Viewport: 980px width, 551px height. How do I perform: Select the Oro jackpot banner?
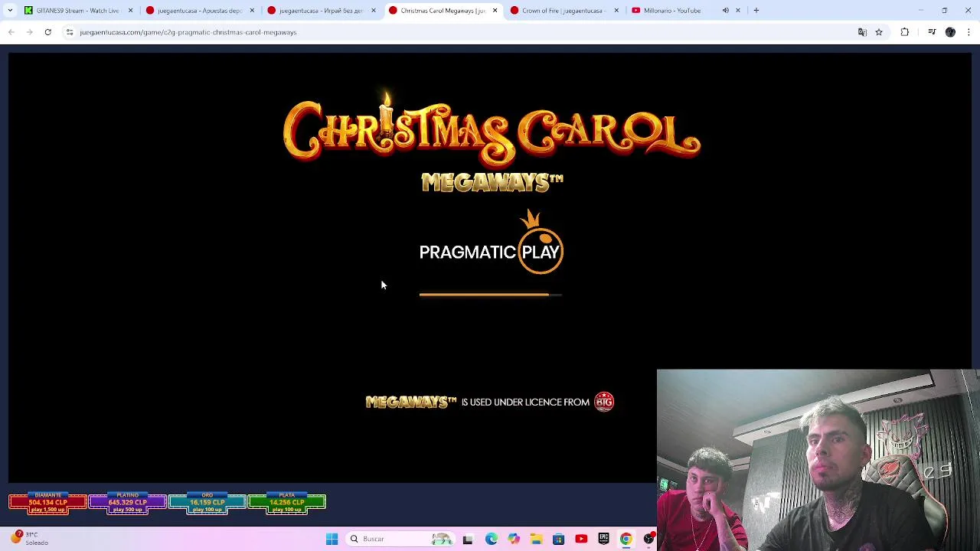pyautogui.click(x=207, y=503)
